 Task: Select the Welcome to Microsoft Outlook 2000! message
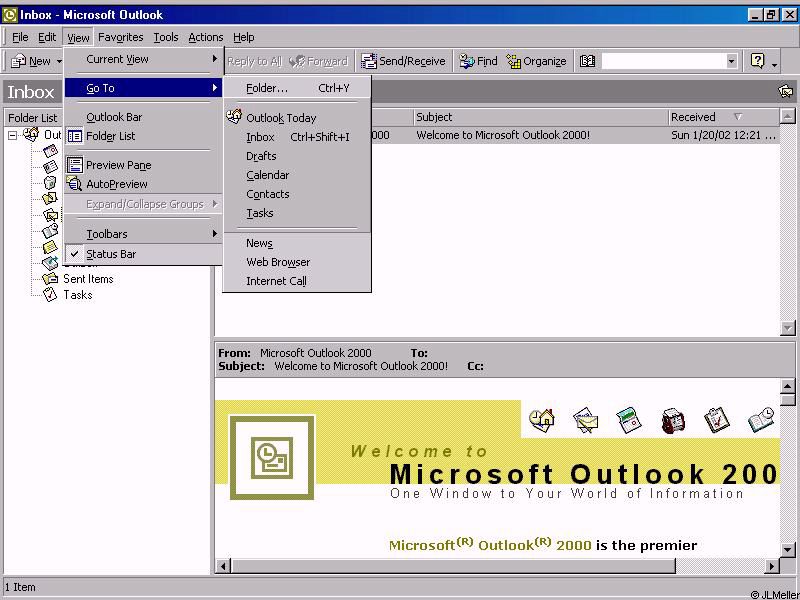[497, 136]
